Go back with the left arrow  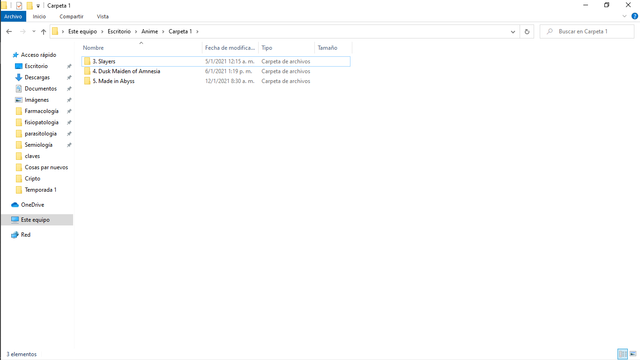(x=9, y=31)
